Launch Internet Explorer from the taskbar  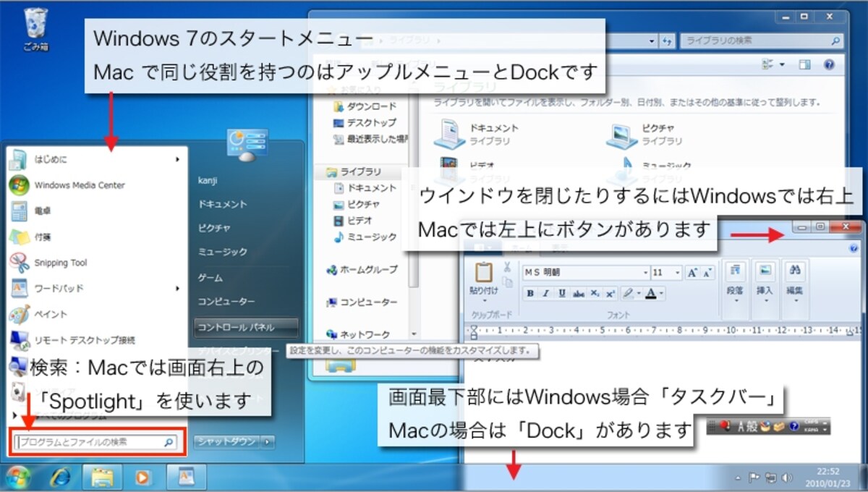pos(60,478)
